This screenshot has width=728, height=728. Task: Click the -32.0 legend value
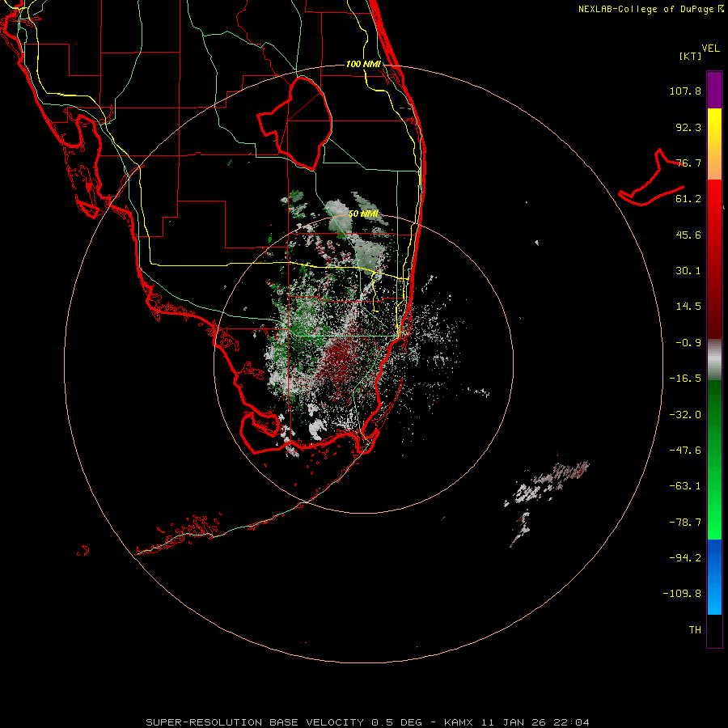point(685,415)
